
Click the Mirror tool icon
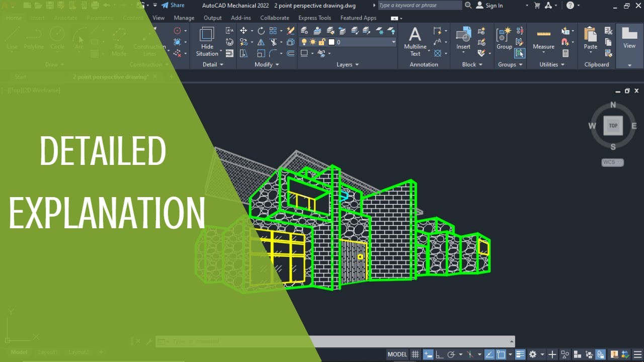(x=261, y=42)
